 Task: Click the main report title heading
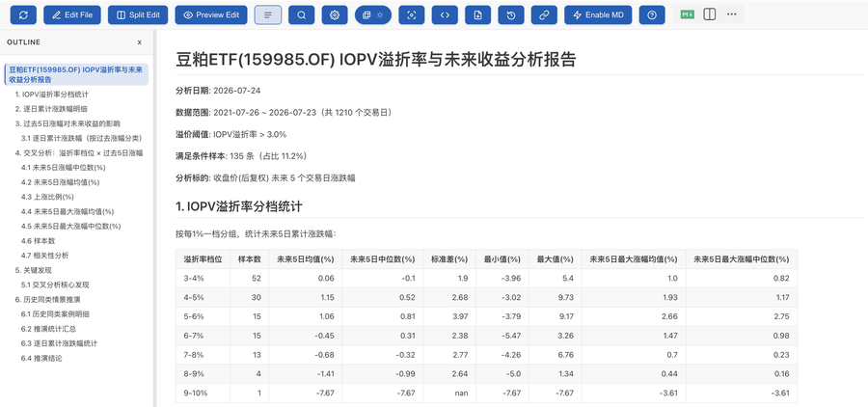(376, 60)
